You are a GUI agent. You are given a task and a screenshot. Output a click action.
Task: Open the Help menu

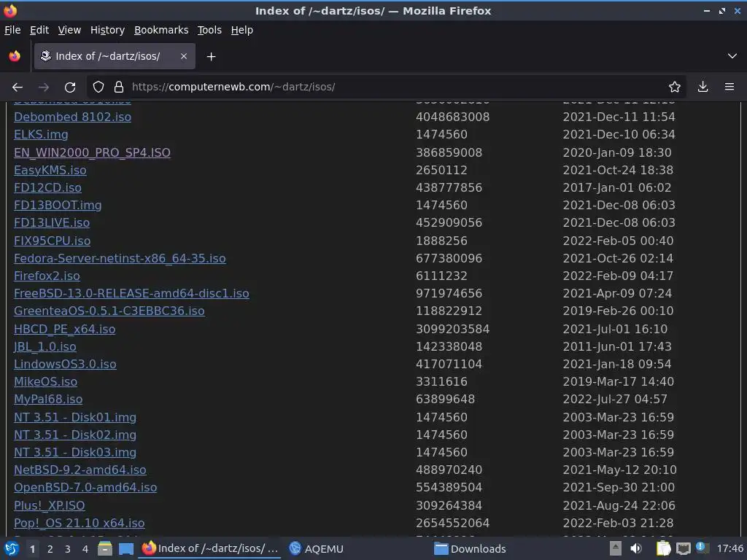(241, 30)
